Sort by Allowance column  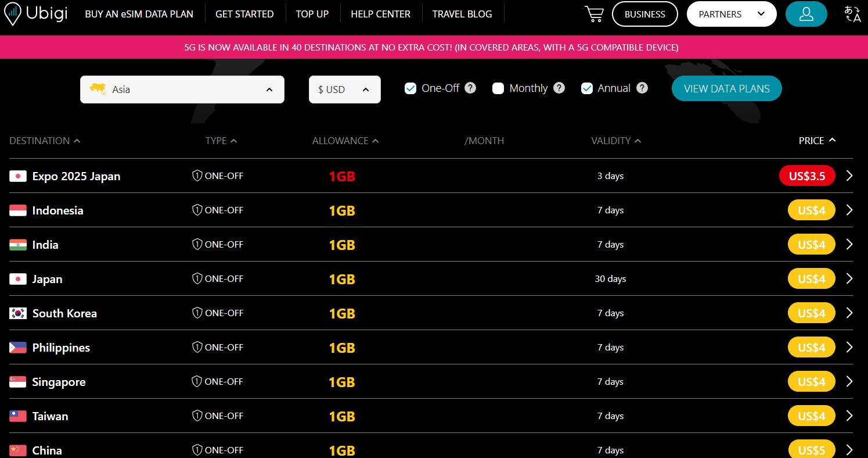[345, 141]
